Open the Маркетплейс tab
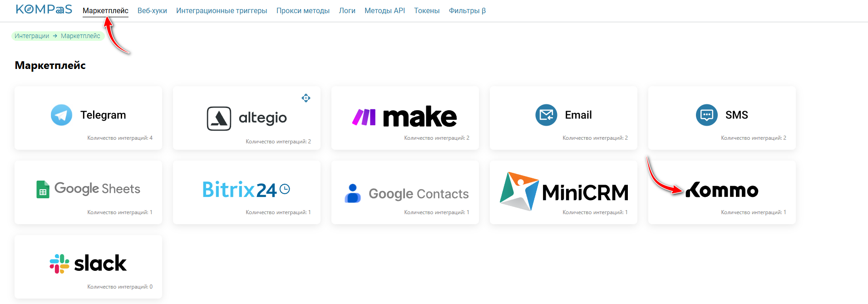The height and width of the screenshot is (304, 868). 105,10
